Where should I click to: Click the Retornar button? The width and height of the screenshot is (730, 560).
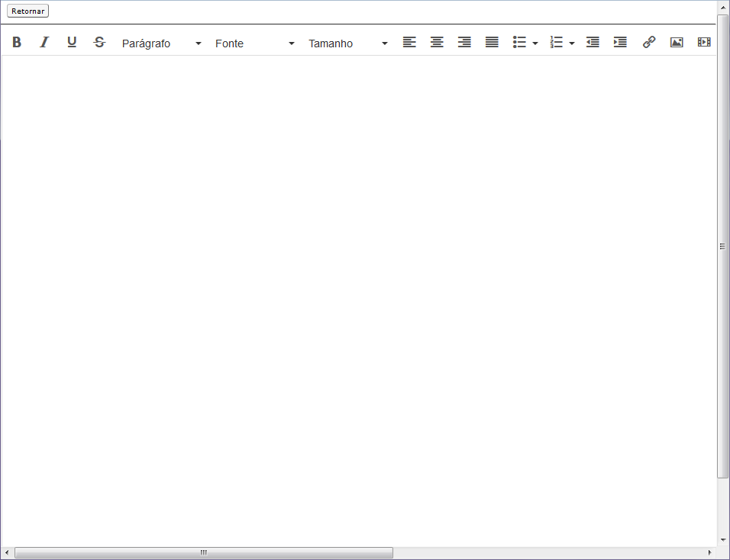pyautogui.click(x=27, y=11)
